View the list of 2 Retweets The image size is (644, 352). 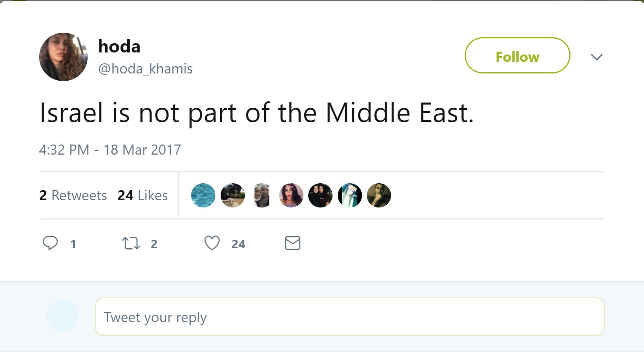pyautogui.click(x=73, y=195)
